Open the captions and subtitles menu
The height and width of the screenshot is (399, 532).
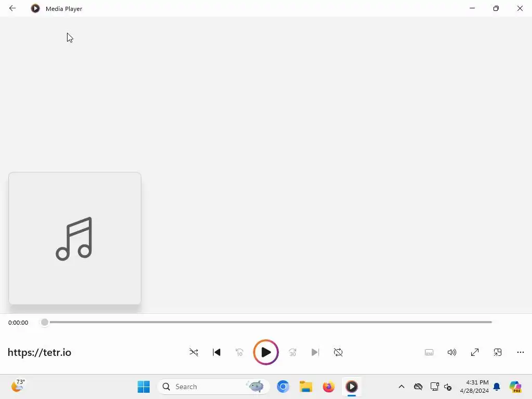[x=429, y=352]
